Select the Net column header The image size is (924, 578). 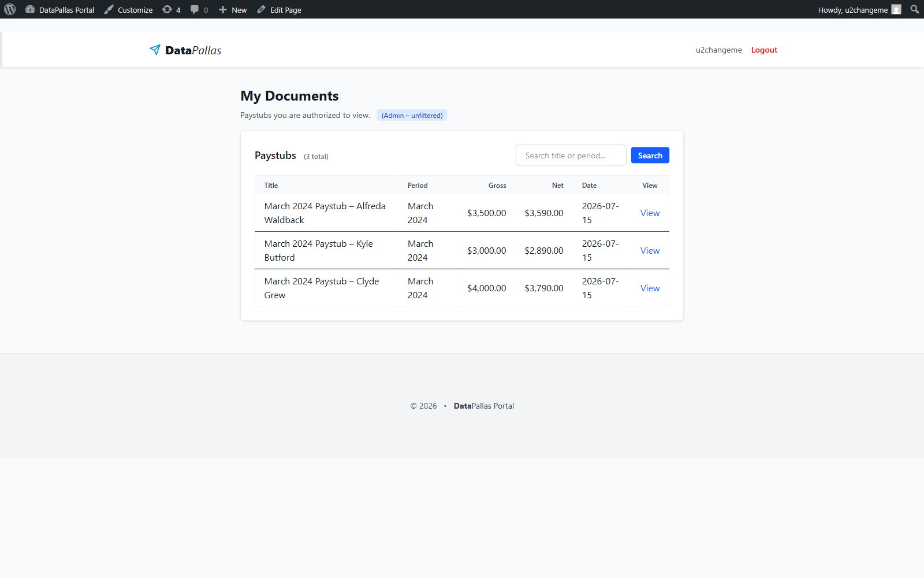[x=557, y=186]
